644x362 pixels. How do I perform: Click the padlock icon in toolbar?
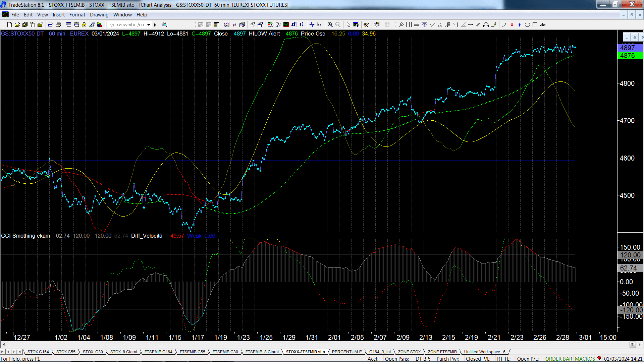[x=84, y=24]
